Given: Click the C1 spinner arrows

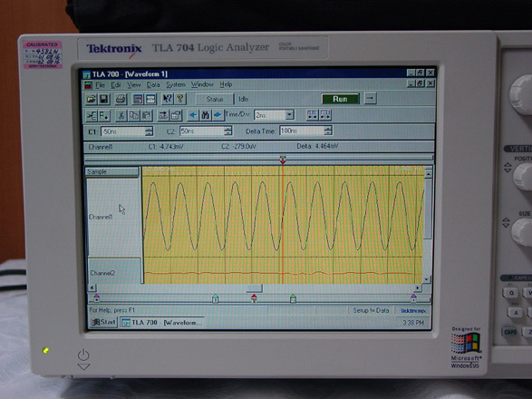Looking at the screenshot, I should 149,131.
